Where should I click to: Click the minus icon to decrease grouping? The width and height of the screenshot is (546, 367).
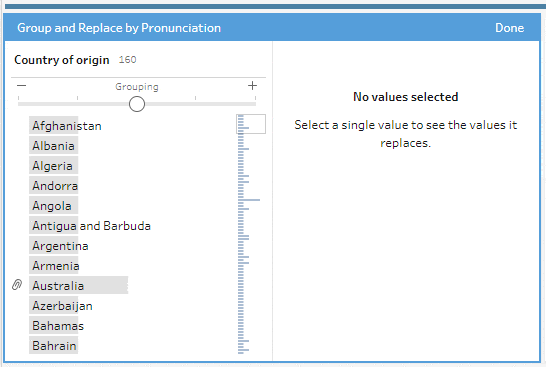pos(22,86)
